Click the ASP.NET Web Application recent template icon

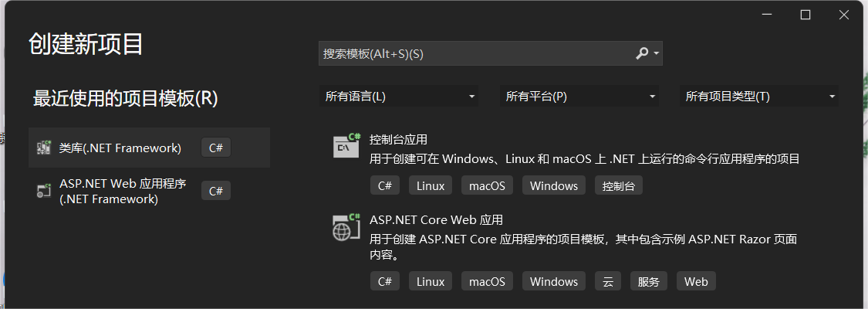pyautogui.click(x=44, y=191)
